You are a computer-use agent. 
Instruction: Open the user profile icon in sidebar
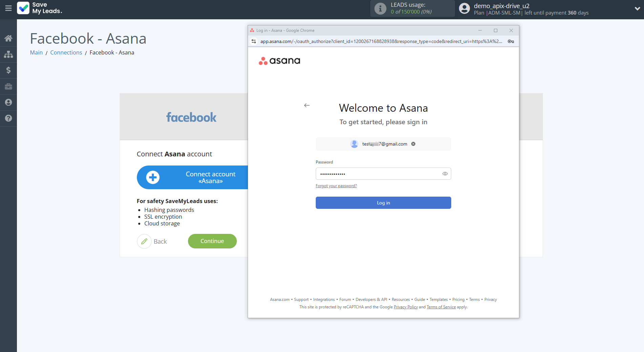pos(8,102)
